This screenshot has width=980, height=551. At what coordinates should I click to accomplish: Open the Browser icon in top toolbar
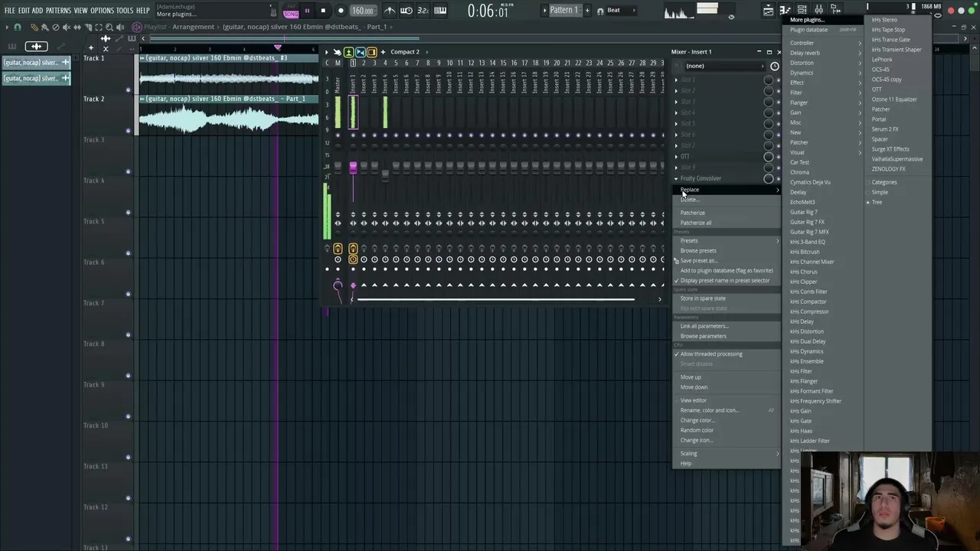click(835, 10)
